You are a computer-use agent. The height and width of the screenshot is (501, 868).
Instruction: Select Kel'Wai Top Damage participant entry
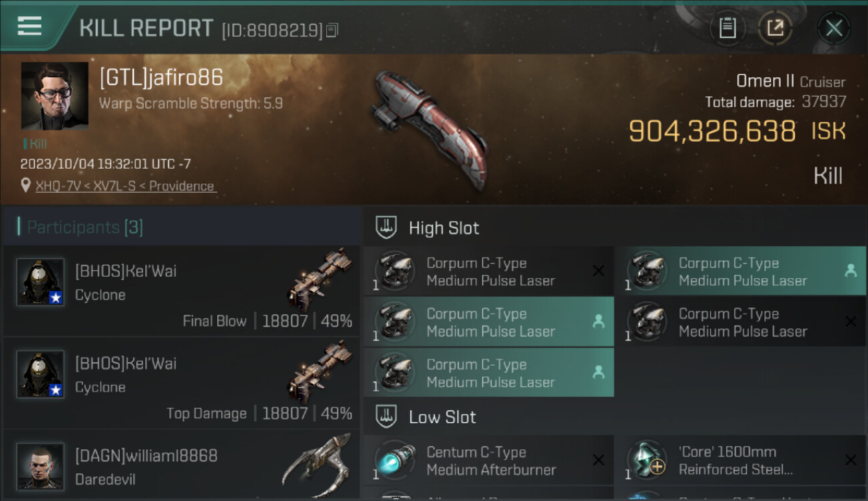pyautogui.click(x=182, y=383)
